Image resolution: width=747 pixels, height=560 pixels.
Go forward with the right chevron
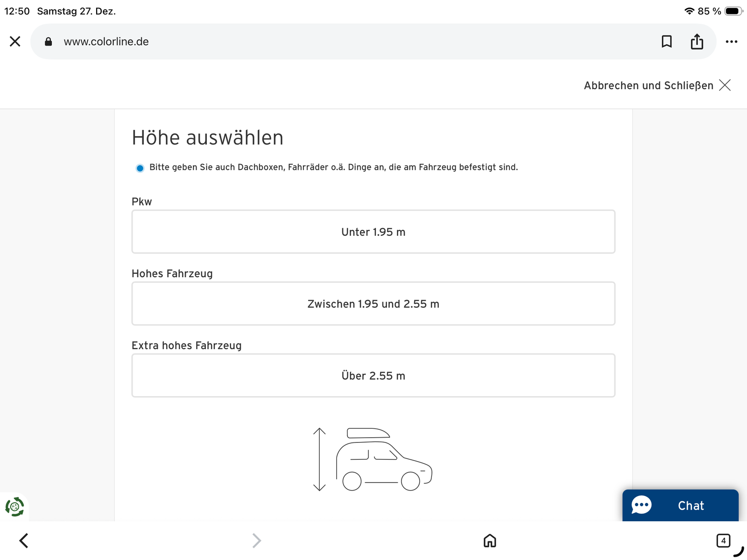point(256,541)
